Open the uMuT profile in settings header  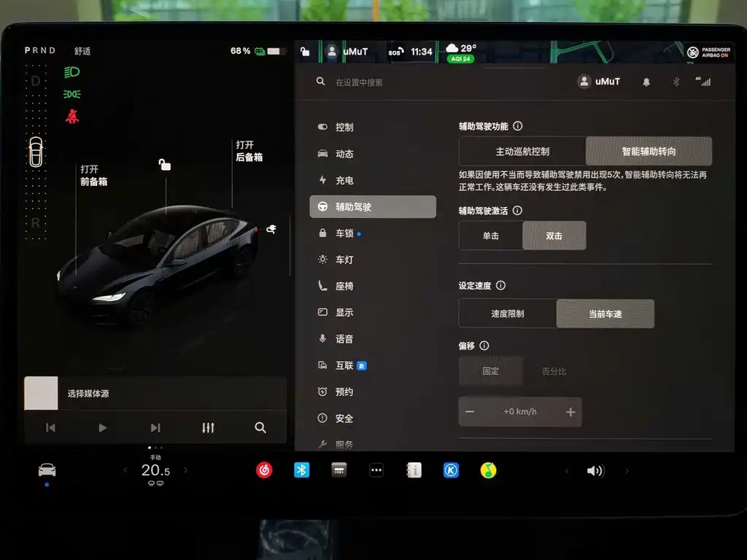599,82
